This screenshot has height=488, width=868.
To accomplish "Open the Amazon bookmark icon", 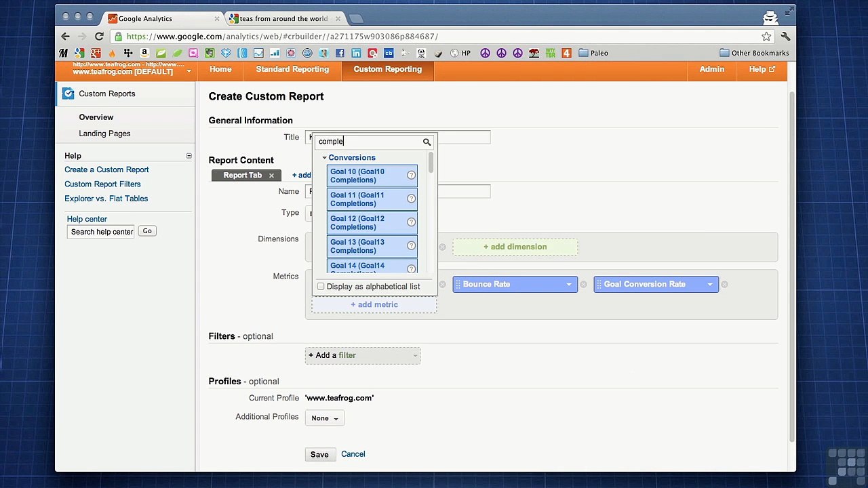I will tap(144, 53).
